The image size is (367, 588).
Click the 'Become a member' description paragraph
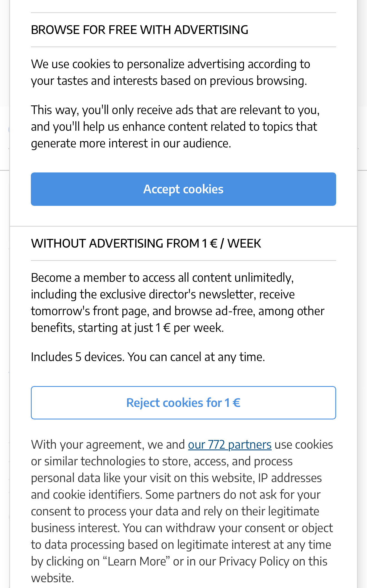pyautogui.click(x=177, y=303)
